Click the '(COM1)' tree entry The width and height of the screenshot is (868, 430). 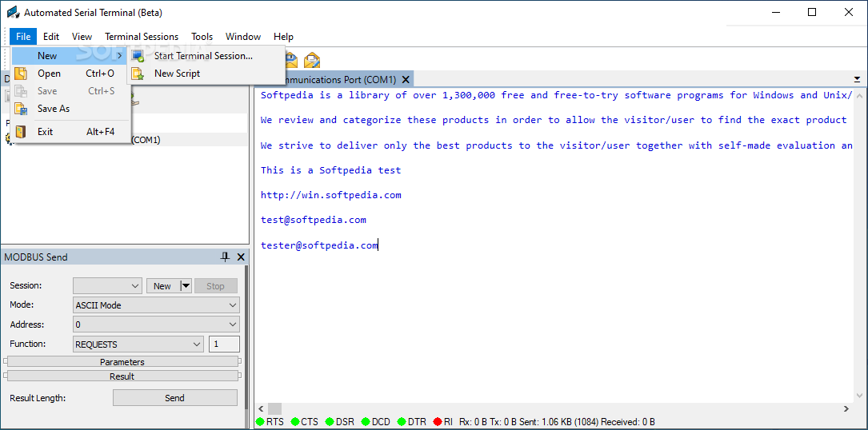(145, 140)
